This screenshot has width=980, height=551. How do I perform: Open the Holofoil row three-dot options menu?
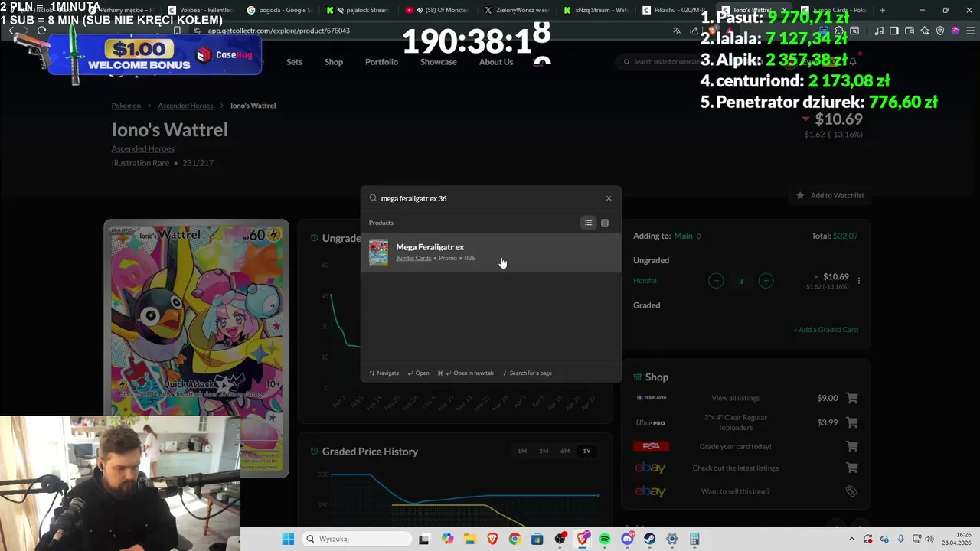coord(859,281)
